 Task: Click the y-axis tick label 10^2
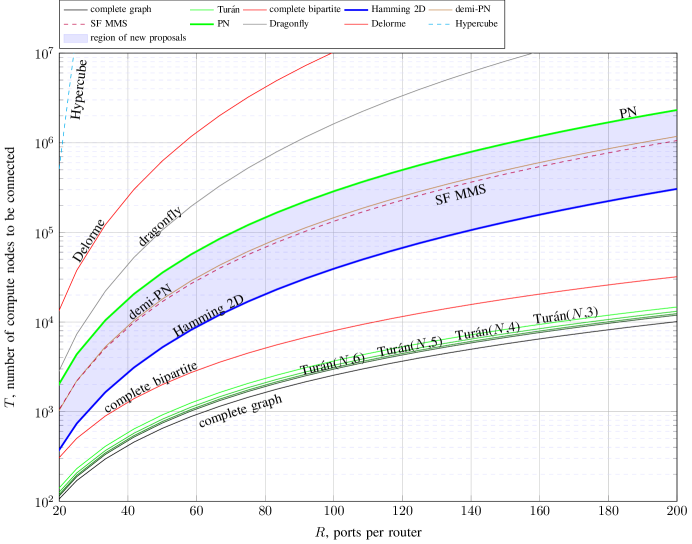44,501
